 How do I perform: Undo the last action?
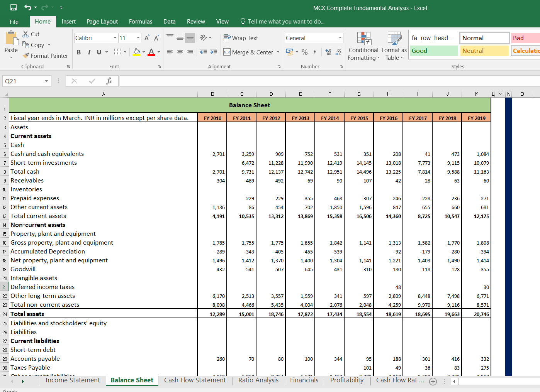click(x=28, y=7)
